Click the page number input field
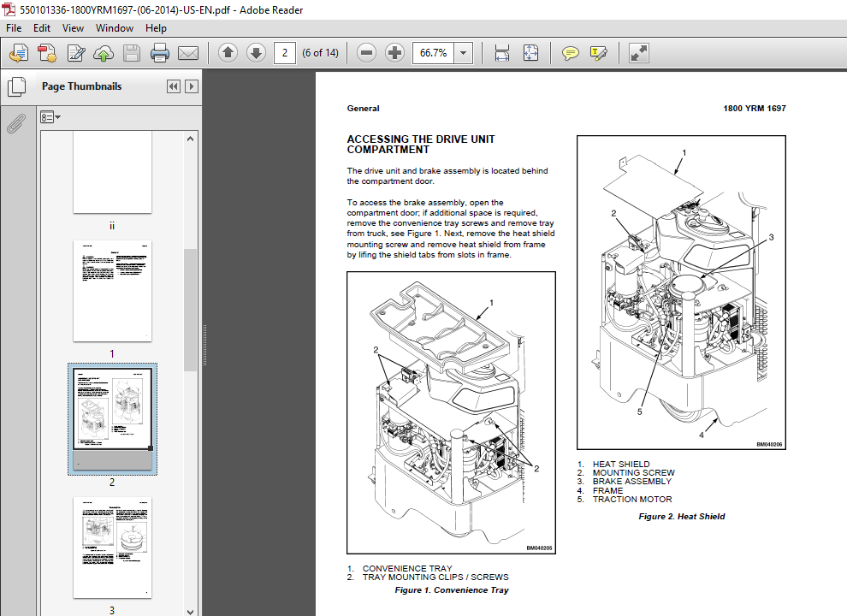Viewport: 847px width, 616px height. click(x=285, y=53)
